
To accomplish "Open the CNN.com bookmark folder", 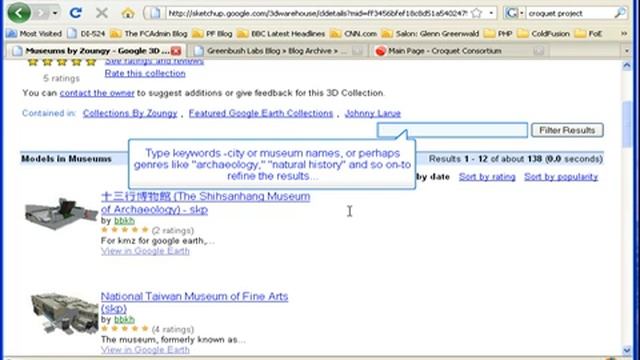I will [353, 33].
